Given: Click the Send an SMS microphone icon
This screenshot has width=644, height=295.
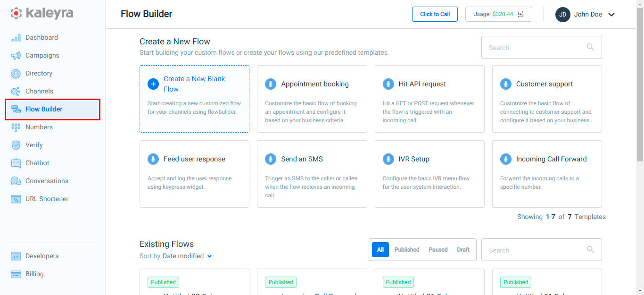Looking at the screenshot, I should click(x=271, y=159).
